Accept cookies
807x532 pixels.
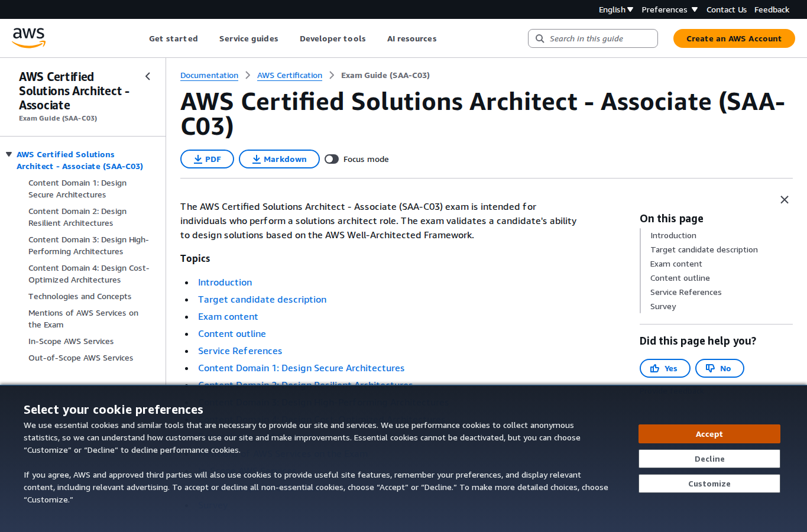709,434
